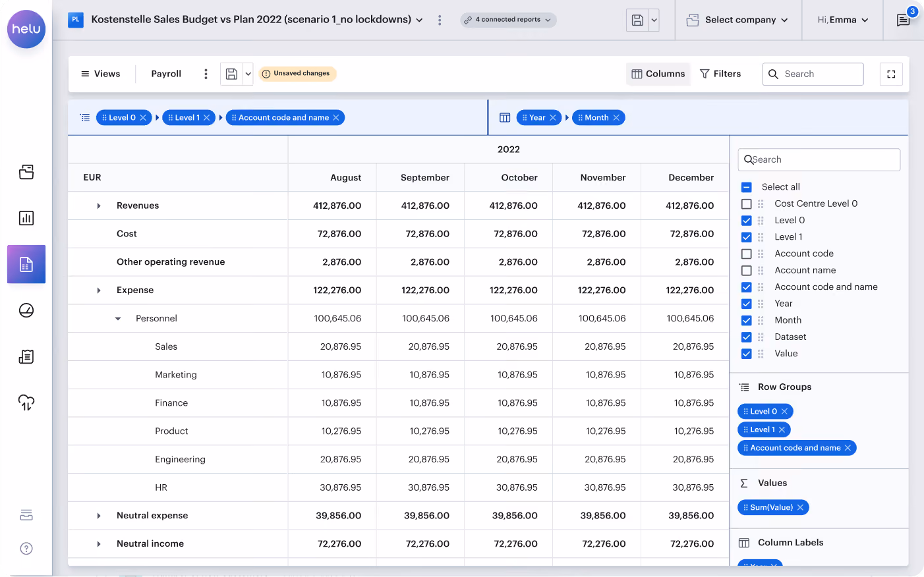The image size is (924, 577).
Task: Expand the Neutral income row
Action: pos(99,544)
